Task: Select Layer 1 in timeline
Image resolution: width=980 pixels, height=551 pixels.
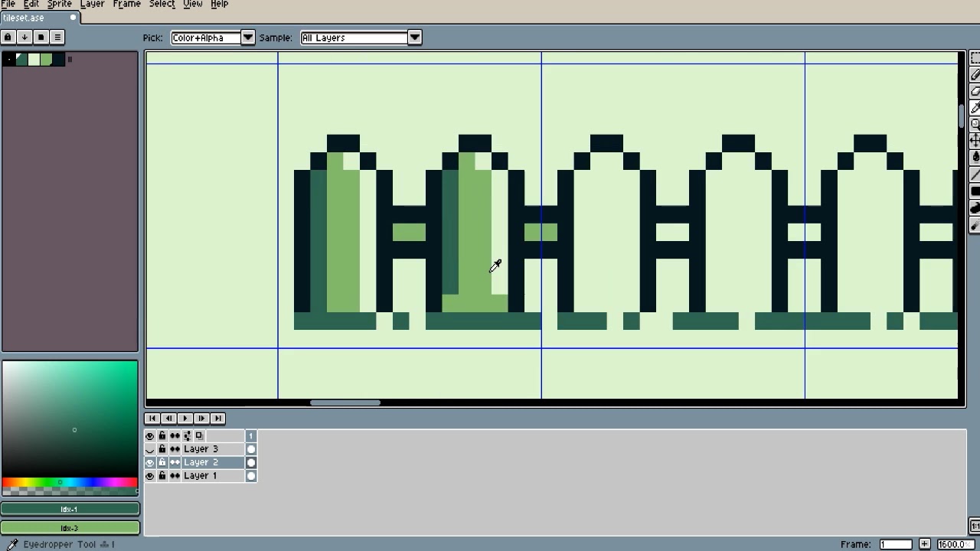Action: click(x=213, y=476)
